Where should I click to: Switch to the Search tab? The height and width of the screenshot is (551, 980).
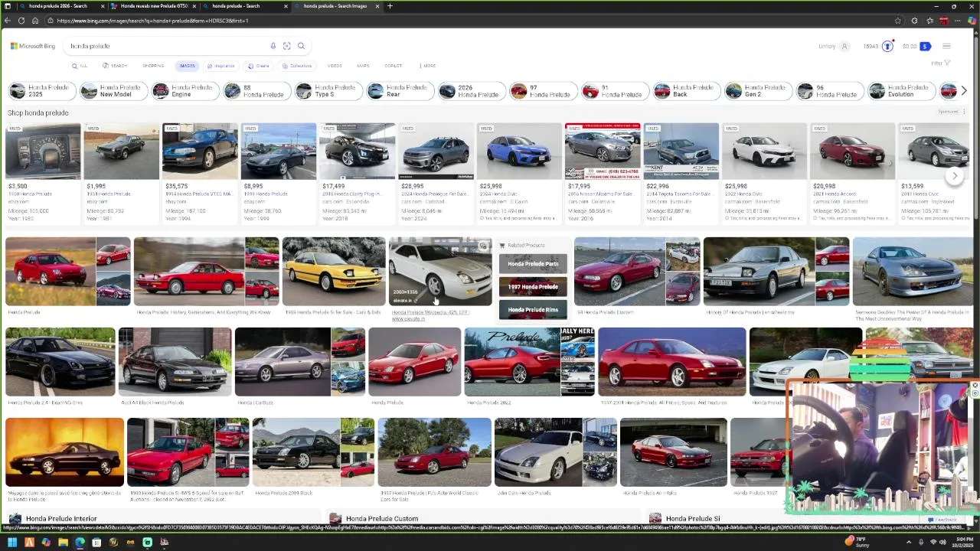point(116,66)
